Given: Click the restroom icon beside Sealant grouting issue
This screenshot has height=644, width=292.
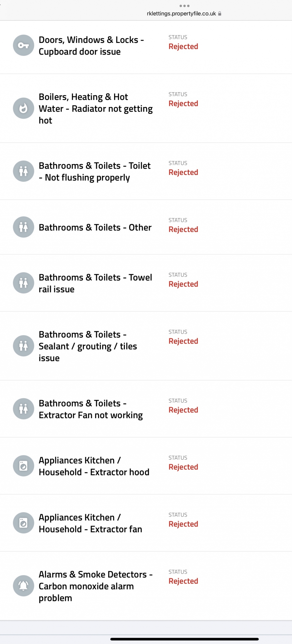Looking at the screenshot, I should click(23, 346).
